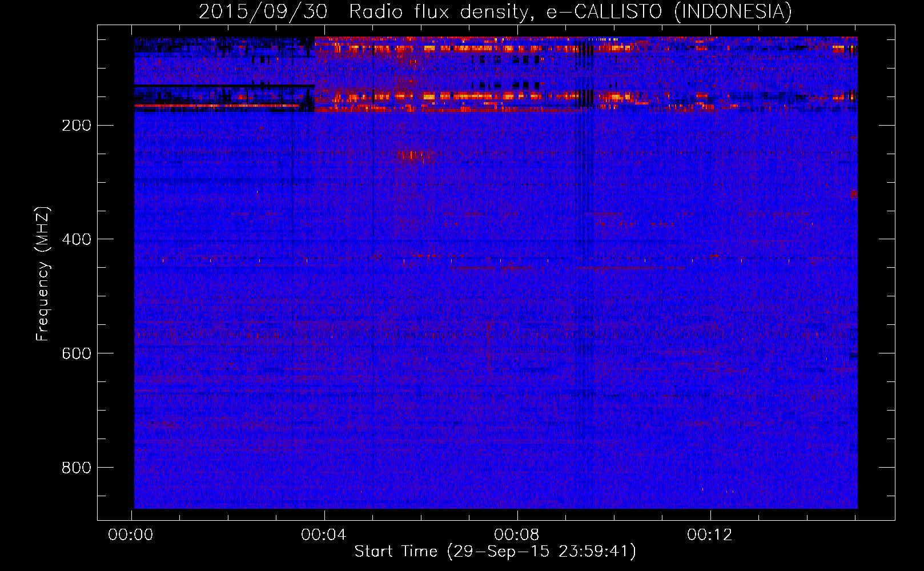Click the bright burst patch near 250 MHz

click(415, 155)
